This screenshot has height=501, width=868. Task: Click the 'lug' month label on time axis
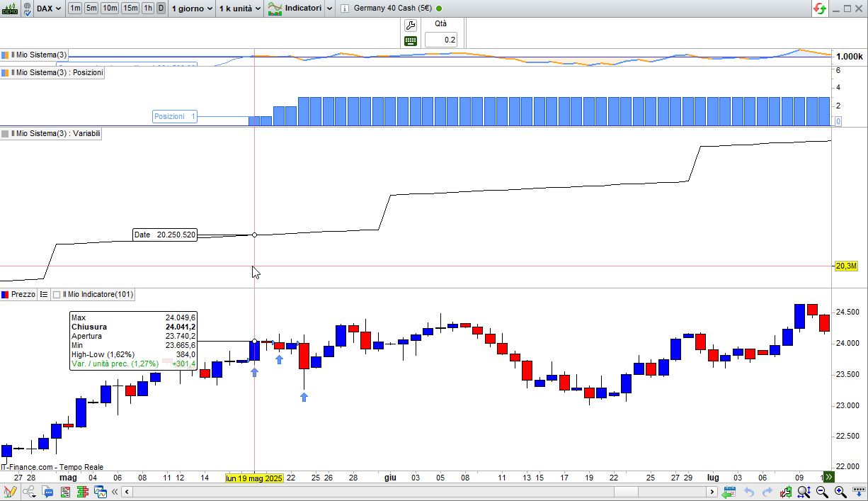coord(713,478)
